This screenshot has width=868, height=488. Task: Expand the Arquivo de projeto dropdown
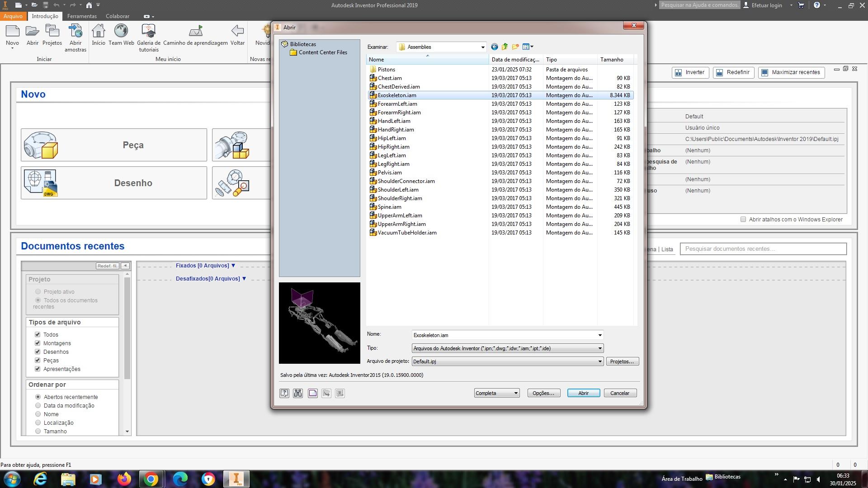[600, 361]
